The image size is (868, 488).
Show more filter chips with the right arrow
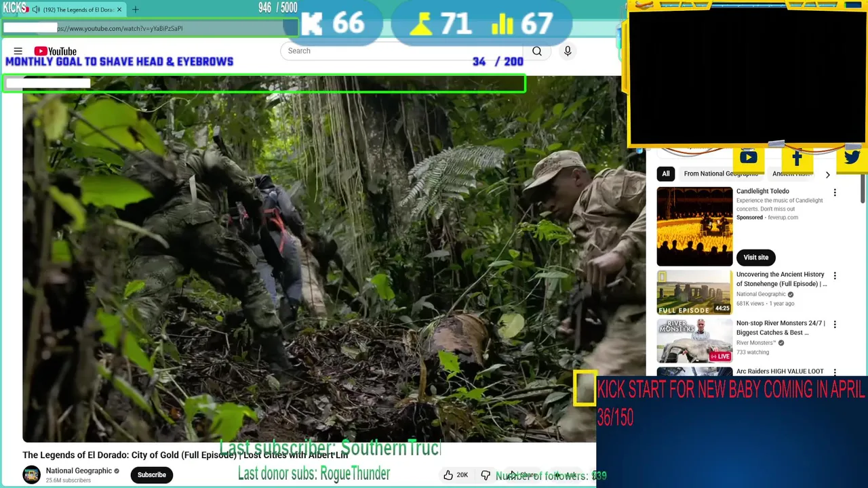click(x=827, y=174)
